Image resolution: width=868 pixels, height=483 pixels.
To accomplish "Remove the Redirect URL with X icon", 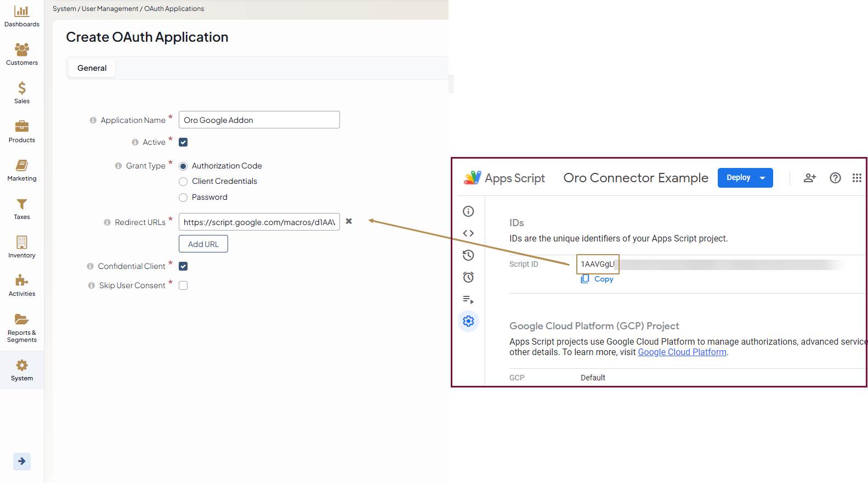I will pos(349,221).
